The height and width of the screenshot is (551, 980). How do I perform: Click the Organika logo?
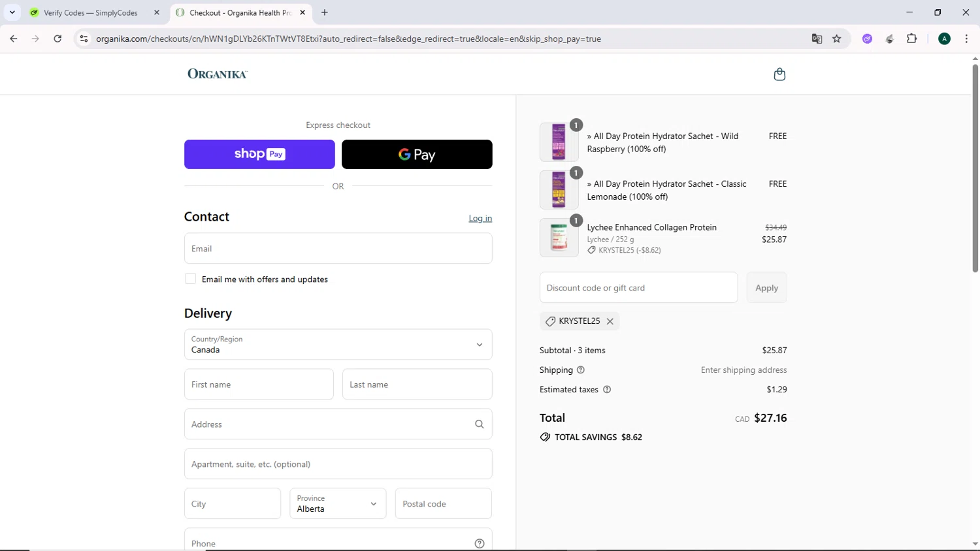pyautogui.click(x=218, y=74)
